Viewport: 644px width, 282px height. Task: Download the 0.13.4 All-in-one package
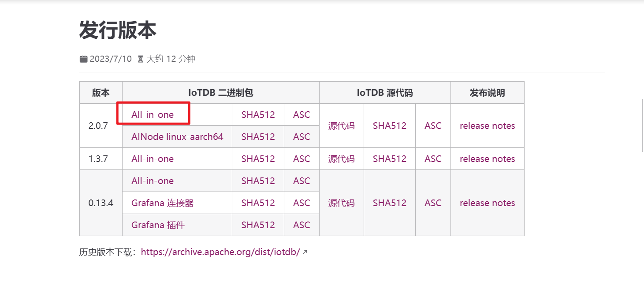[153, 181]
